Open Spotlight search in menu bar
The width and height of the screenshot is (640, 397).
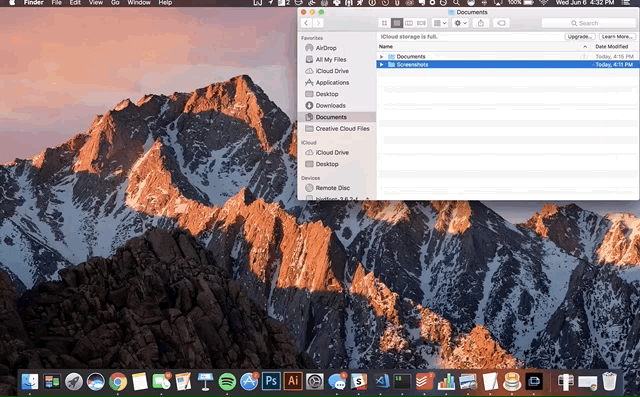coord(456,2)
